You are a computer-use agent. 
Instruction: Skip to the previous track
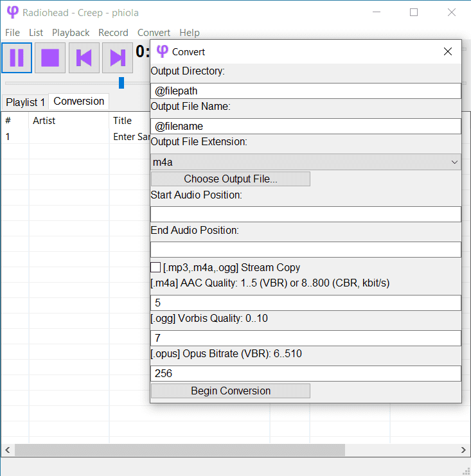point(84,58)
